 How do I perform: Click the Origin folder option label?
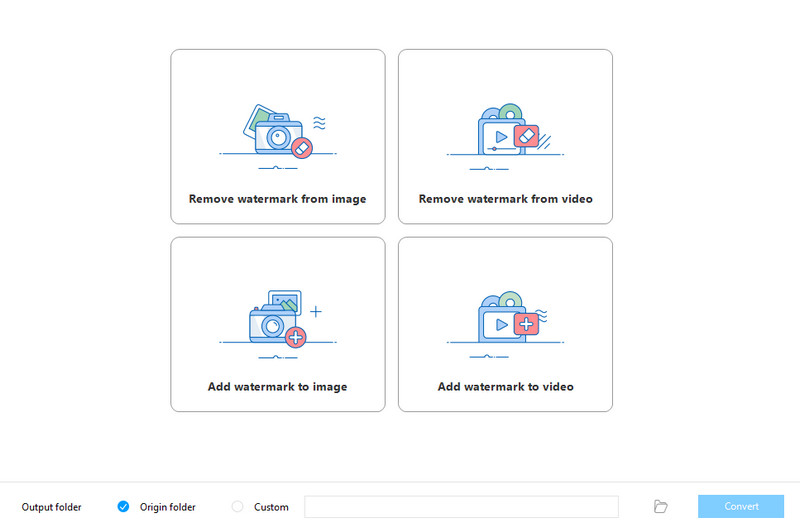tap(167, 507)
